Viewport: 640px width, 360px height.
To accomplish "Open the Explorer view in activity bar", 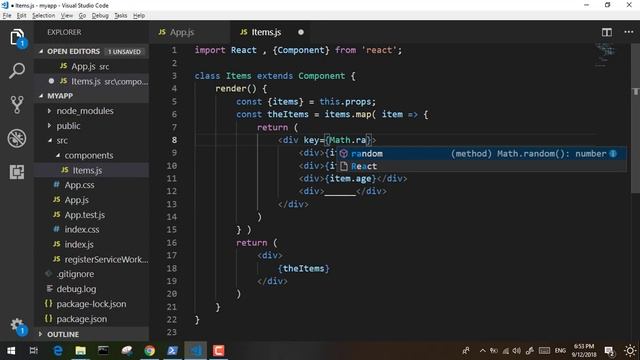I will pos(17,38).
